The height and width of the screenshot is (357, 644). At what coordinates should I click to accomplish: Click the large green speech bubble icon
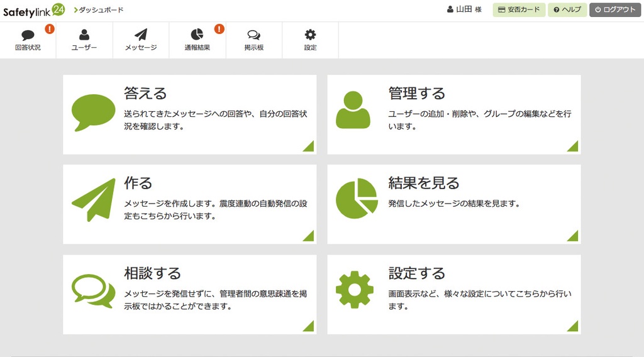(93, 113)
